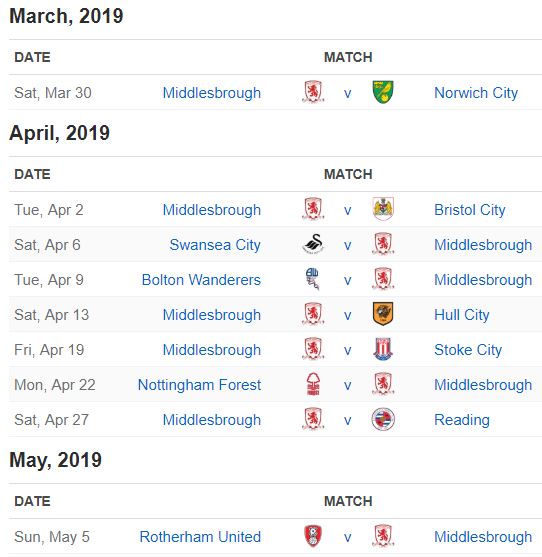Screen dimensions: 542x557
Task: Click the Bolton Wanderers club crest
Action: (x=313, y=279)
